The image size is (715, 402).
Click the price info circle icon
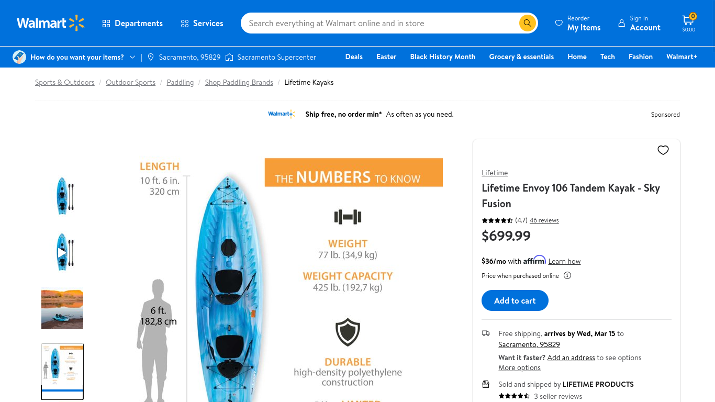567,275
